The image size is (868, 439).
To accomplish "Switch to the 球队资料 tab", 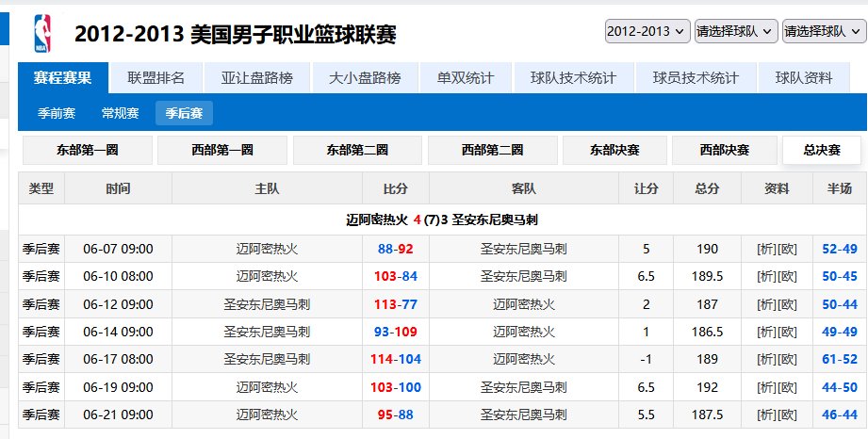I will pos(804,77).
